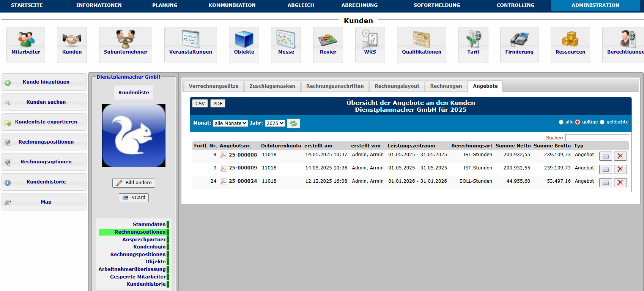
Task: Click the CSV export button
Action: pyautogui.click(x=200, y=104)
